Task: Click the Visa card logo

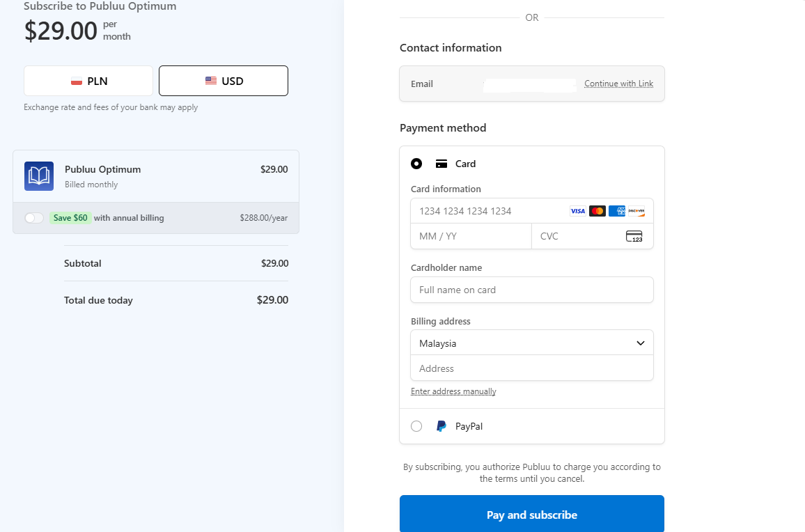Action: (x=577, y=211)
